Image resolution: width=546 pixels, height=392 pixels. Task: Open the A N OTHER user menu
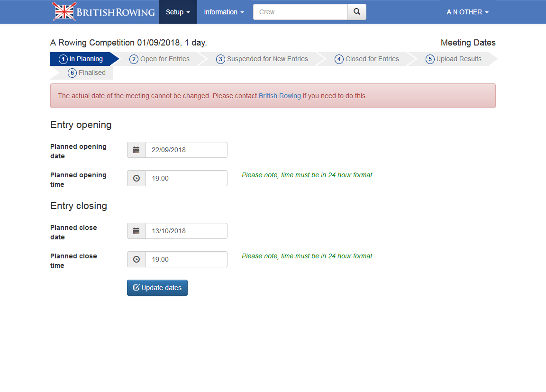(x=467, y=12)
